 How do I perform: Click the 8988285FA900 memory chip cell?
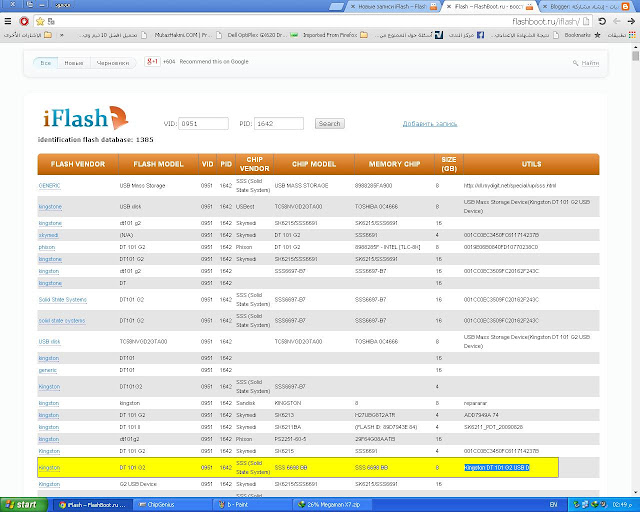[x=373, y=185]
